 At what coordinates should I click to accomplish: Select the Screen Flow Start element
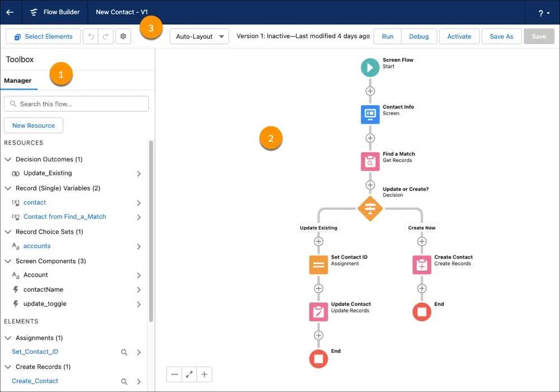pos(370,67)
